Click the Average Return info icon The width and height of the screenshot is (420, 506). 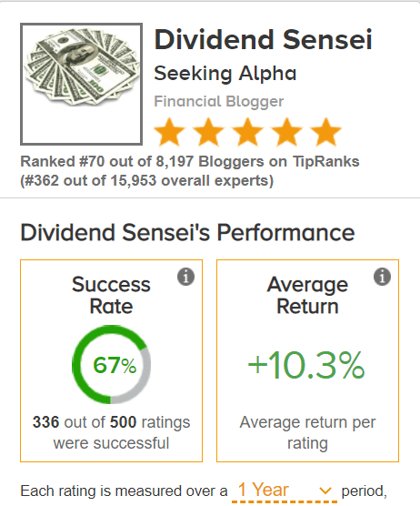point(383,277)
